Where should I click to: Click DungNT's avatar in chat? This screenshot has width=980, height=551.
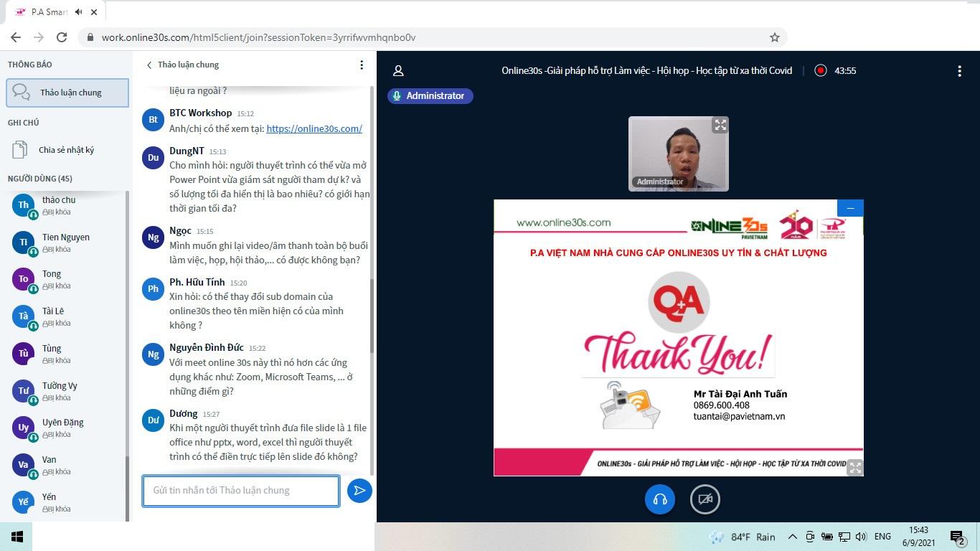pos(154,158)
